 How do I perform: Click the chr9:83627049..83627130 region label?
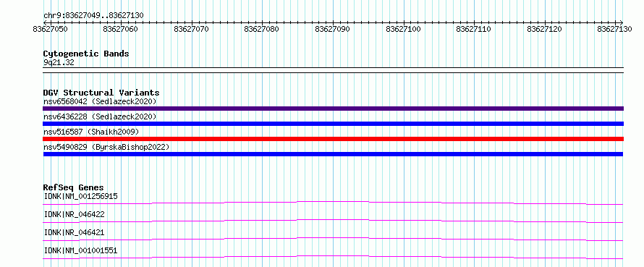click(93, 15)
